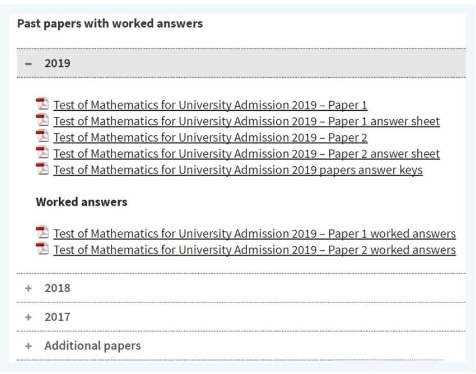Click PDF icon beside Paper 1 worked answers

click(42, 232)
